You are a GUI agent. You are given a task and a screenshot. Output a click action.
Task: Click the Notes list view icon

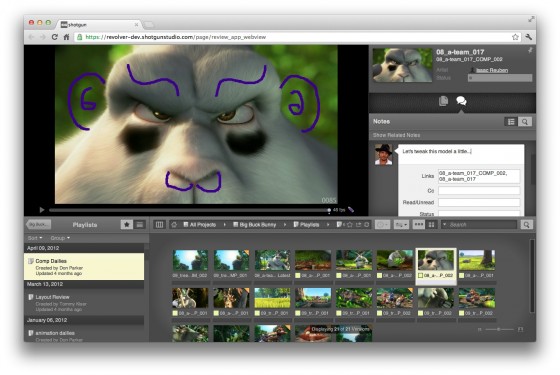click(511, 122)
